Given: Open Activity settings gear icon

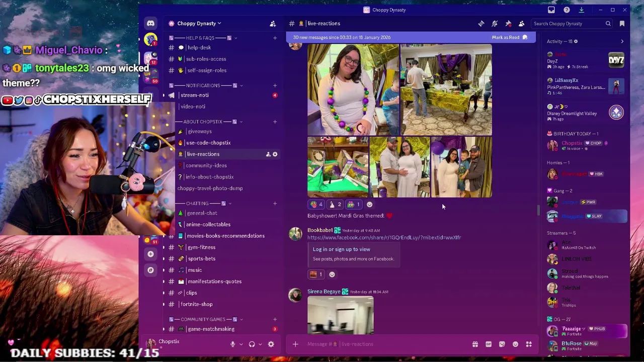Looking at the screenshot, I should (x=576, y=41).
